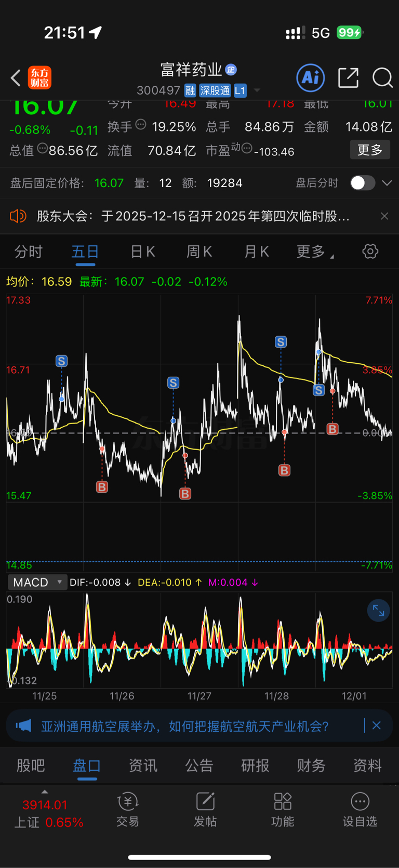Image resolution: width=399 pixels, height=868 pixels.
Task: Tap the speaker announcement icon
Action: click(18, 216)
